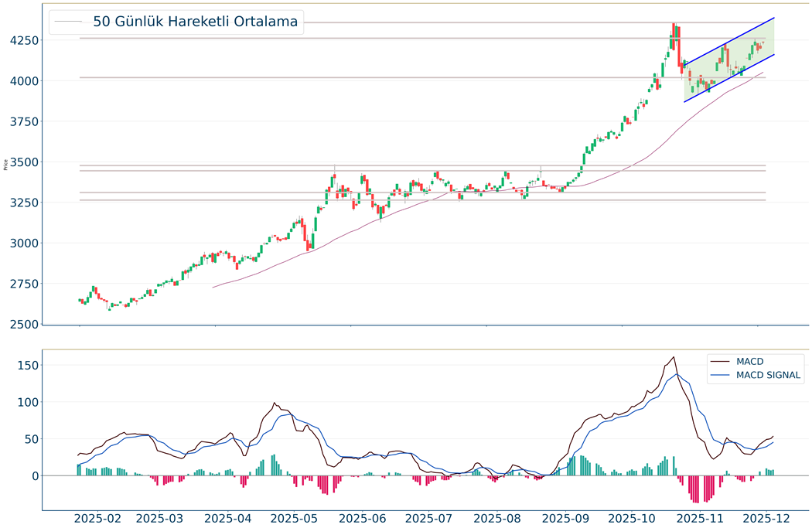Image resolution: width=812 pixels, height=528 pixels.
Task: Click the 50 Günlük Hareketli Ortalama legend label
Action: [x=195, y=22]
